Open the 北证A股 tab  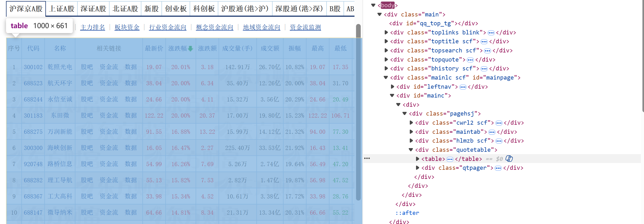pyautogui.click(x=125, y=9)
